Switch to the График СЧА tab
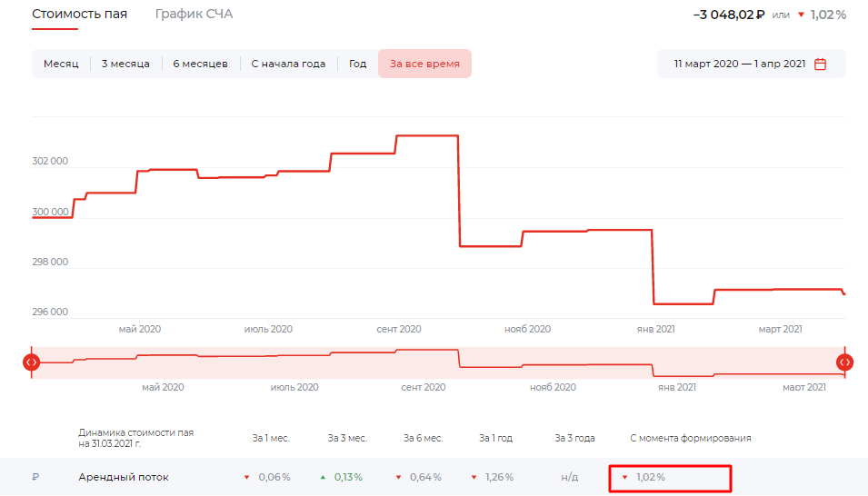The image size is (868, 496). (x=194, y=15)
